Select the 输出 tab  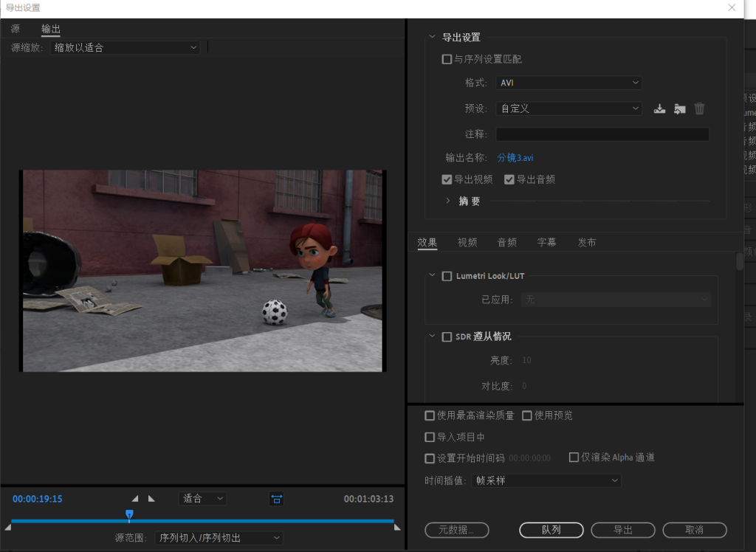pos(51,29)
